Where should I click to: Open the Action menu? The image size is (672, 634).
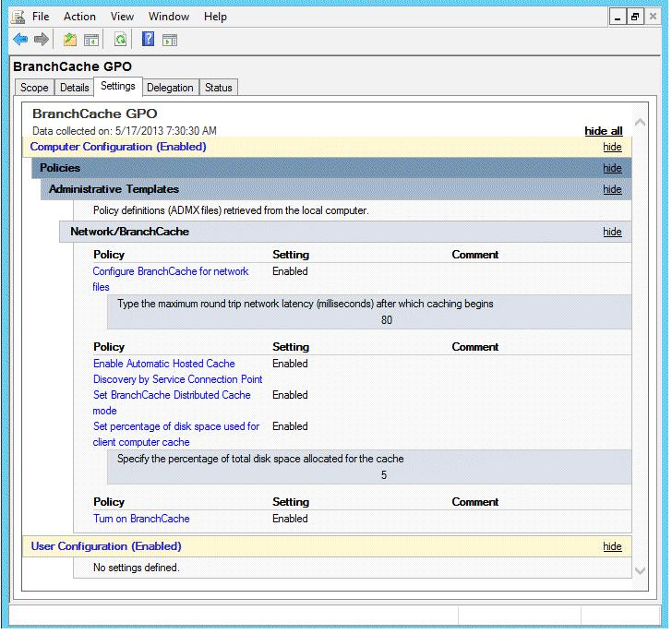pyautogui.click(x=79, y=17)
